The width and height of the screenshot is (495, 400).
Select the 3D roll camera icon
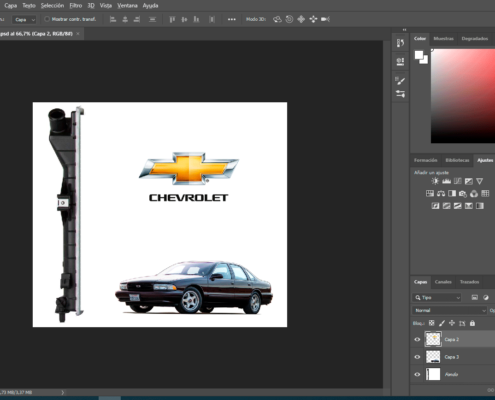click(289, 19)
